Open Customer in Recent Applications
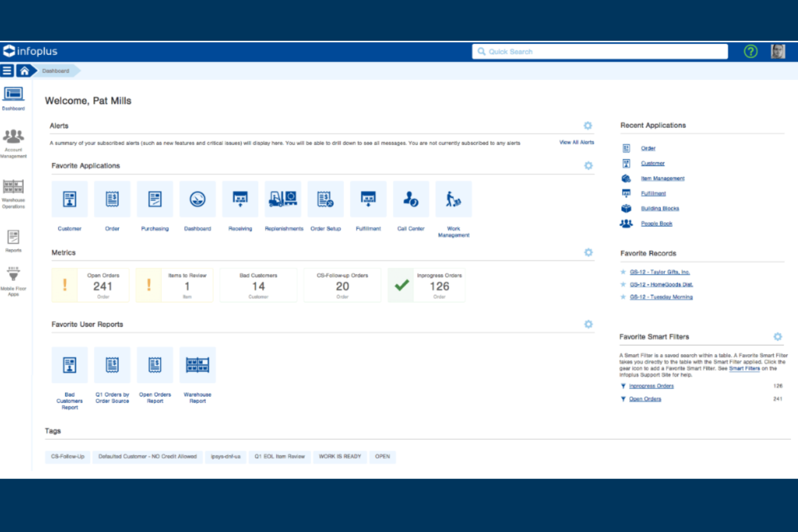The image size is (798, 532). (x=652, y=163)
